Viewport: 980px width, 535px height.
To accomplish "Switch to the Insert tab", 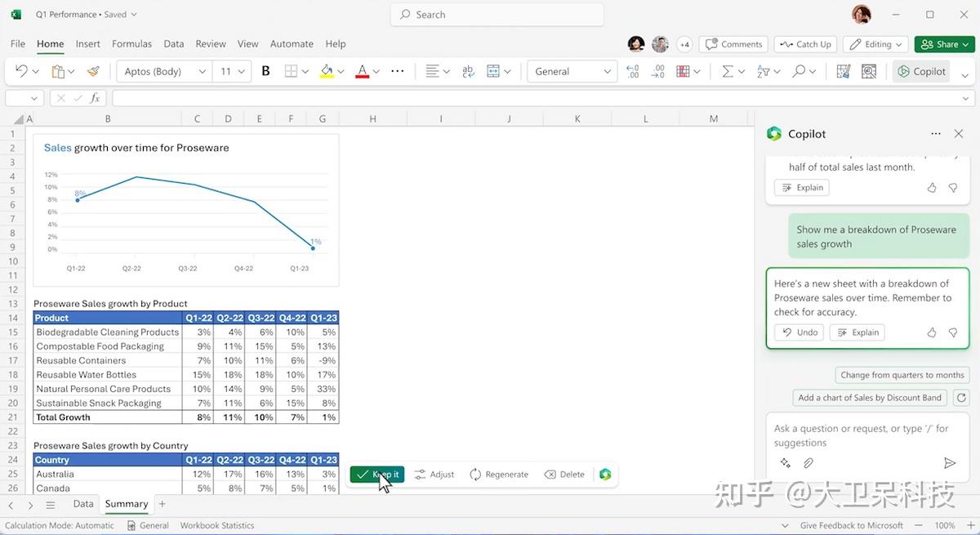I will 87,44.
